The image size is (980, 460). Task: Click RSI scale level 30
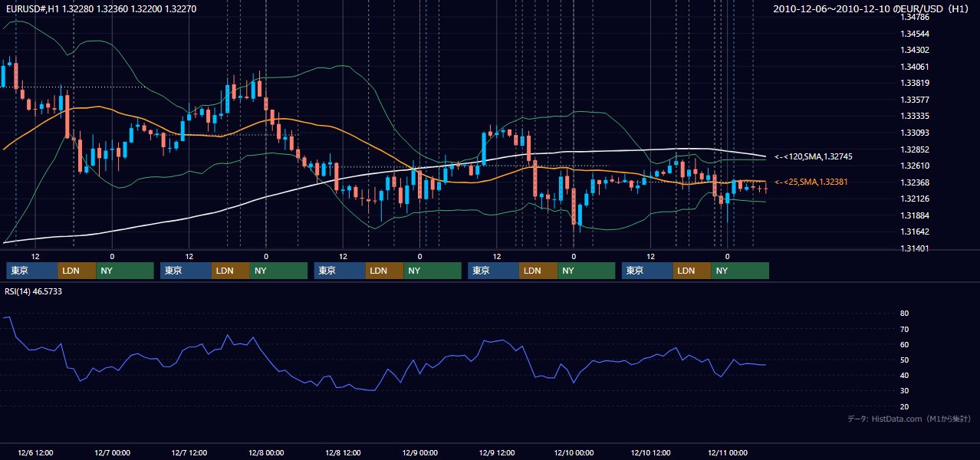point(904,391)
